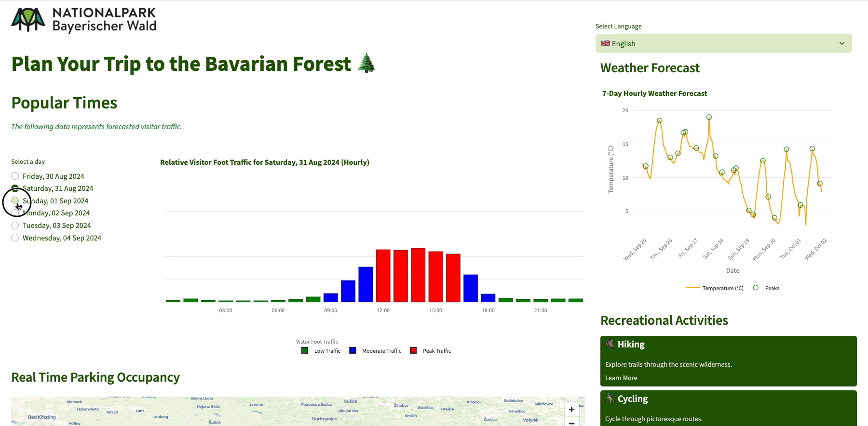Open the Cycling activity card title
The width and height of the screenshot is (868, 426).
[x=633, y=399]
